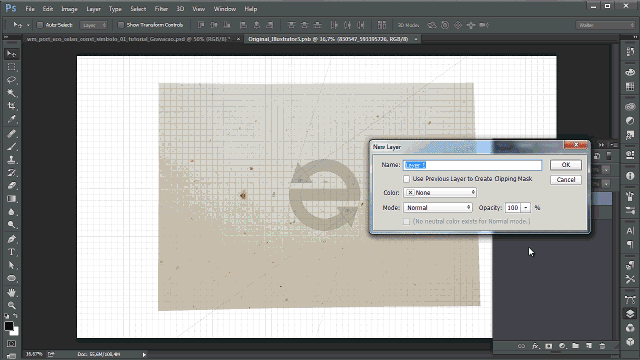
Task: Click the new adjustment layer icon
Action: point(562,346)
